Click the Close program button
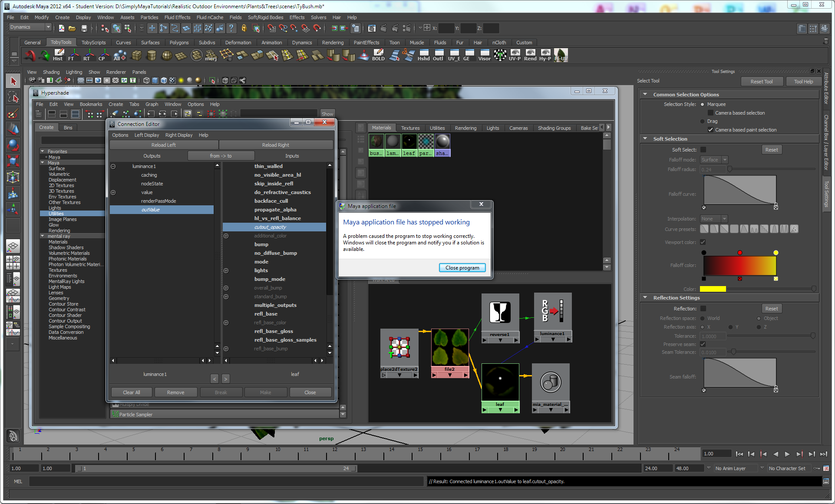 coord(462,268)
